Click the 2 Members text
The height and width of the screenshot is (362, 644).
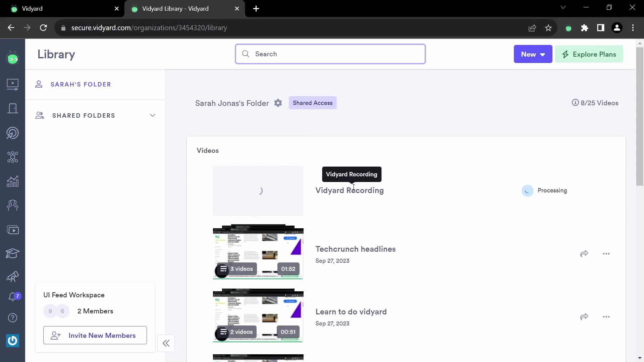[x=95, y=311]
